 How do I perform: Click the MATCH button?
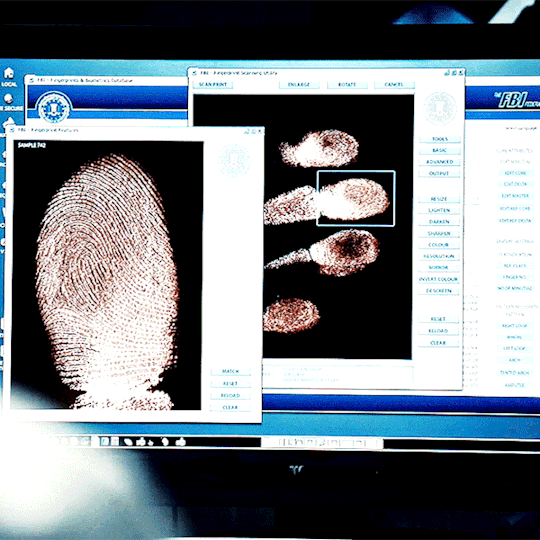click(x=230, y=372)
